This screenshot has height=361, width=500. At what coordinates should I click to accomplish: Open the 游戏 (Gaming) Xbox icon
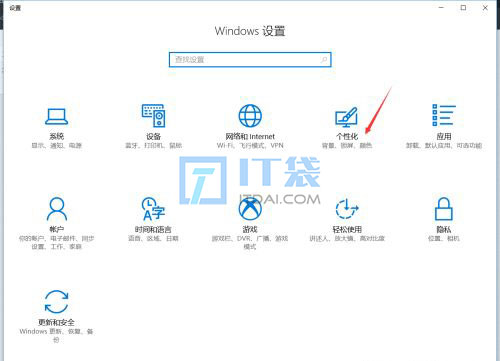click(x=250, y=209)
